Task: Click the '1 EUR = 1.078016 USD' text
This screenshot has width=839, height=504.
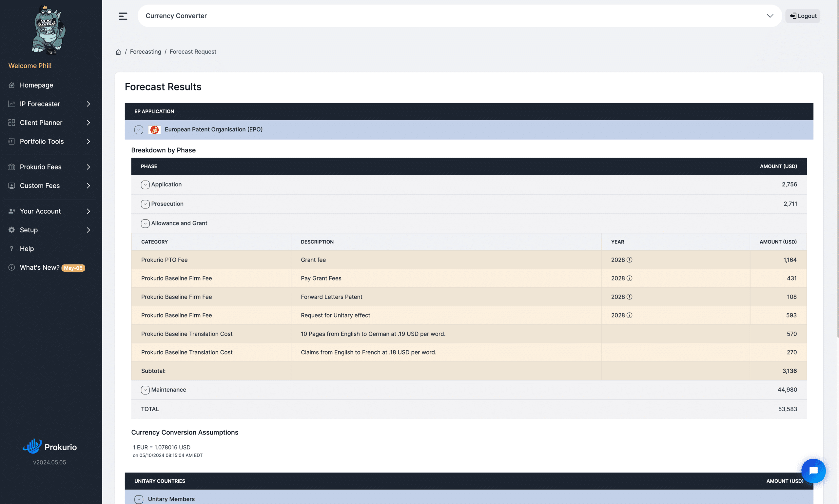Action: click(161, 447)
